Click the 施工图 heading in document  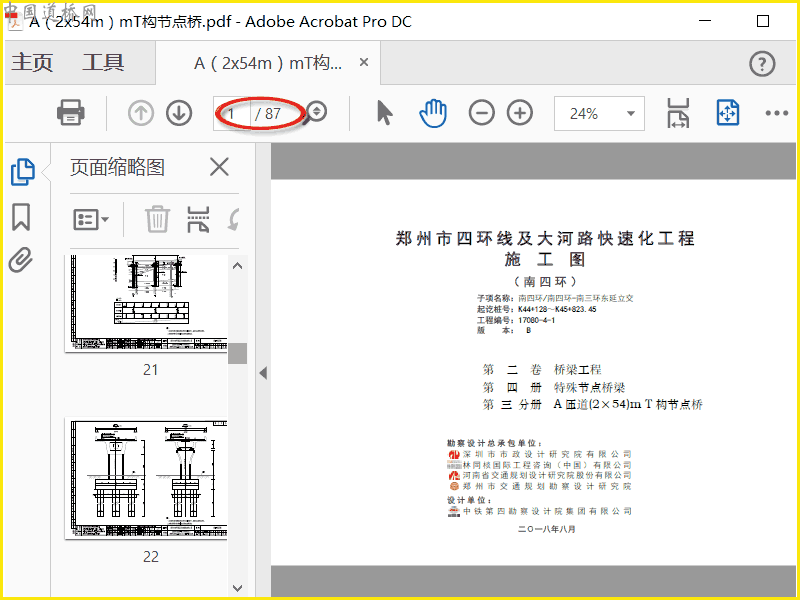pyautogui.click(x=544, y=259)
